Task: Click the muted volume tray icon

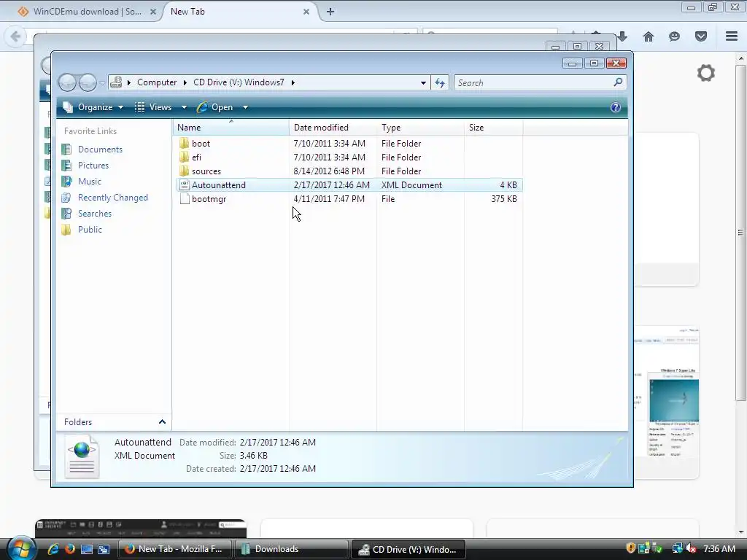Action: (692, 549)
